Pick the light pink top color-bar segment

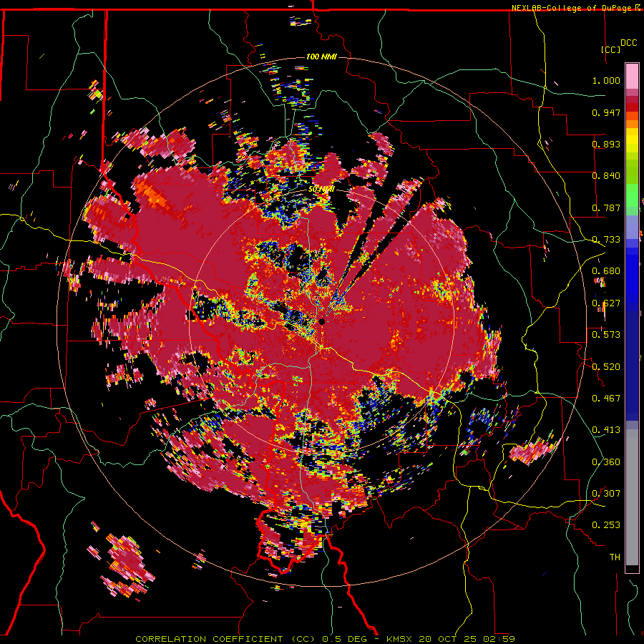click(632, 76)
